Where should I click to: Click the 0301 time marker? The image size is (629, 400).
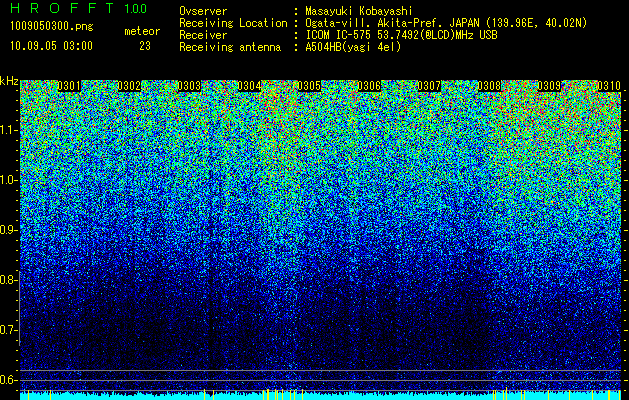point(69,86)
